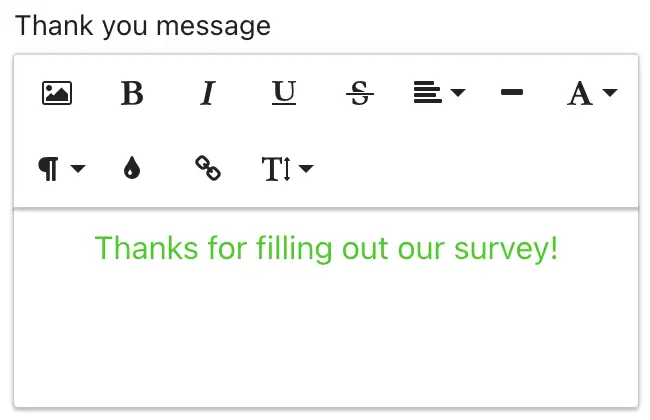Insert a horizontal line
This screenshot has width=650, height=420.
[x=512, y=92]
